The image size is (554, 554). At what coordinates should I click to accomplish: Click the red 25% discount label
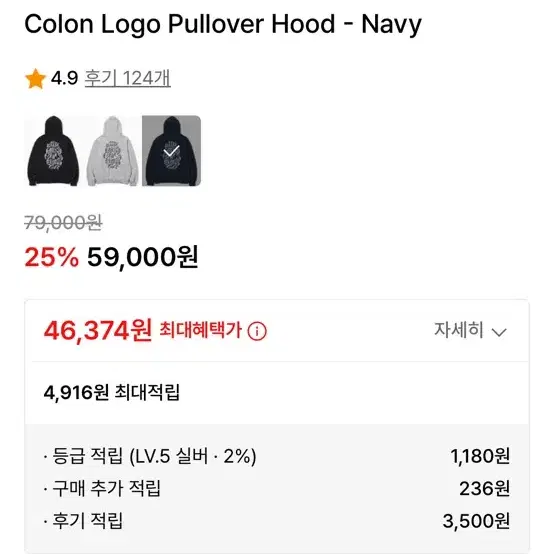tap(52, 257)
